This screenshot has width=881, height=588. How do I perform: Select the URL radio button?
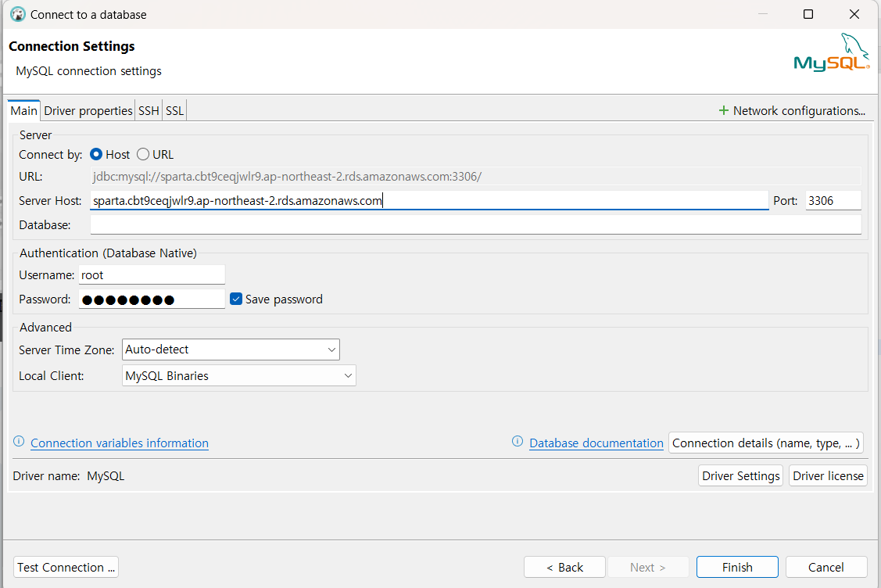(143, 154)
